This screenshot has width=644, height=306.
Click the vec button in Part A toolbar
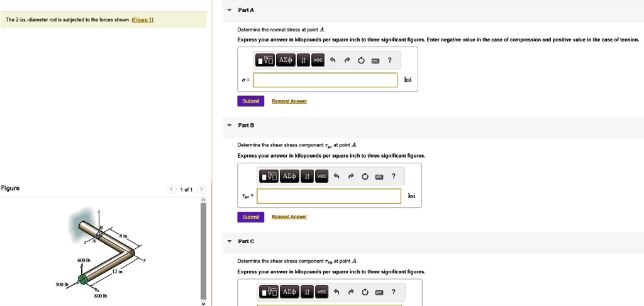[318, 60]
